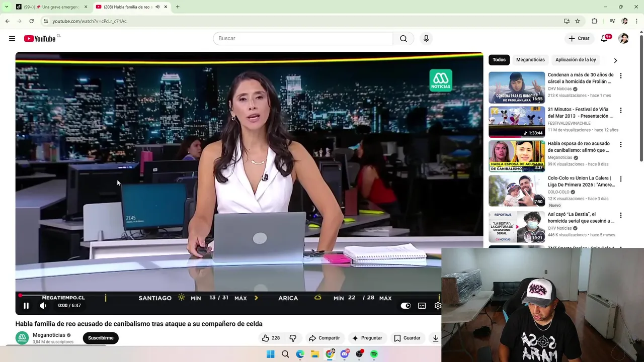Start voice search with the microphone
The height and width of the screenshot is (362, 644).
point(426,38)
